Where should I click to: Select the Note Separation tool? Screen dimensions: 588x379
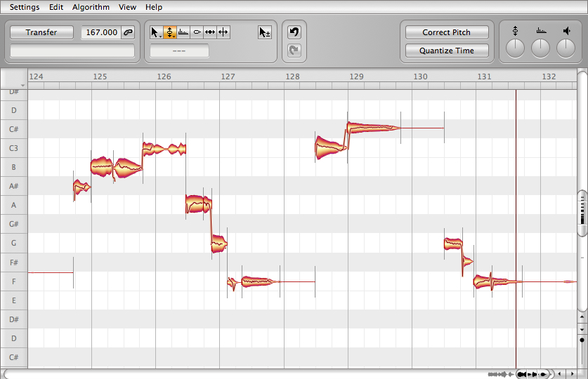point(223,32)
